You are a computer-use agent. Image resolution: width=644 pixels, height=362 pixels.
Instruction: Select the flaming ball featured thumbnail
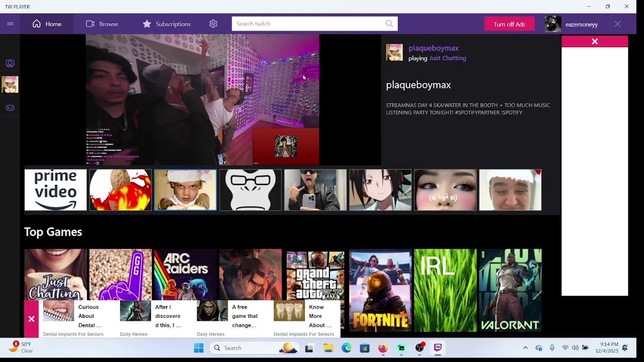click(x=120, y=190)
